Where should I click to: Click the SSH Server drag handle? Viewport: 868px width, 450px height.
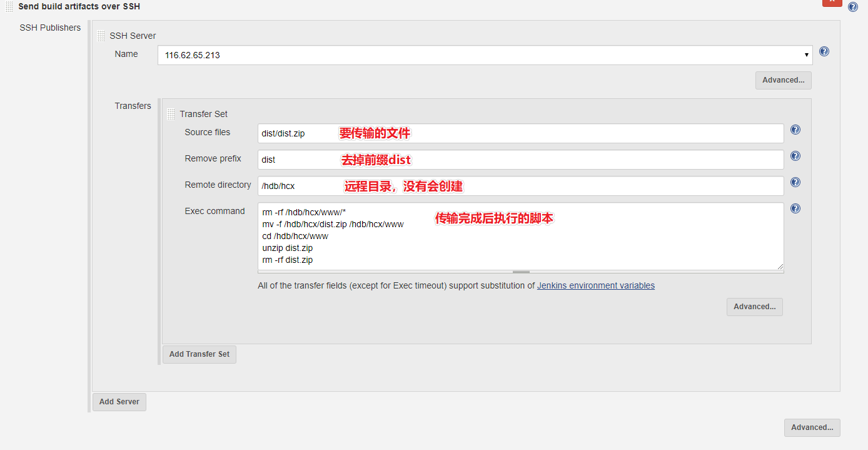101,36
